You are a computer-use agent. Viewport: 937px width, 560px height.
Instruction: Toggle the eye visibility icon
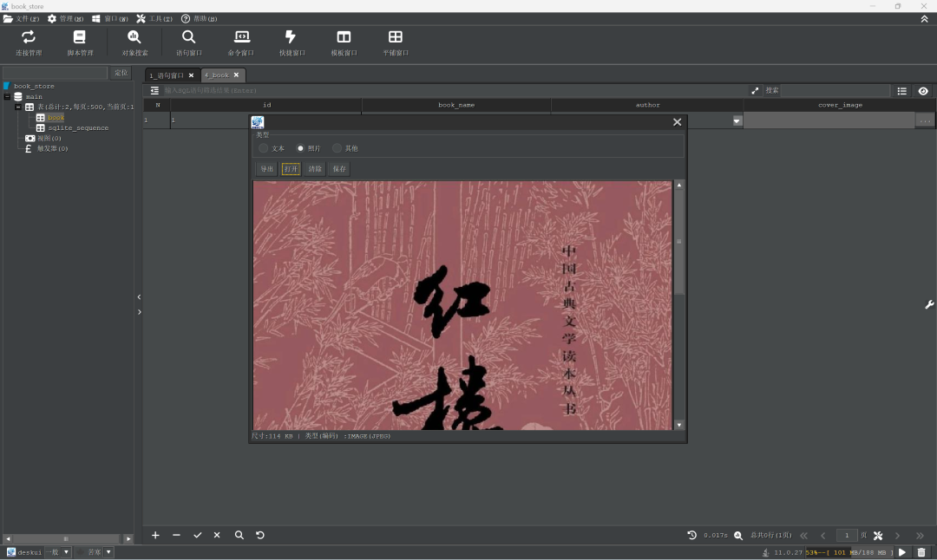tap(923, 91)
